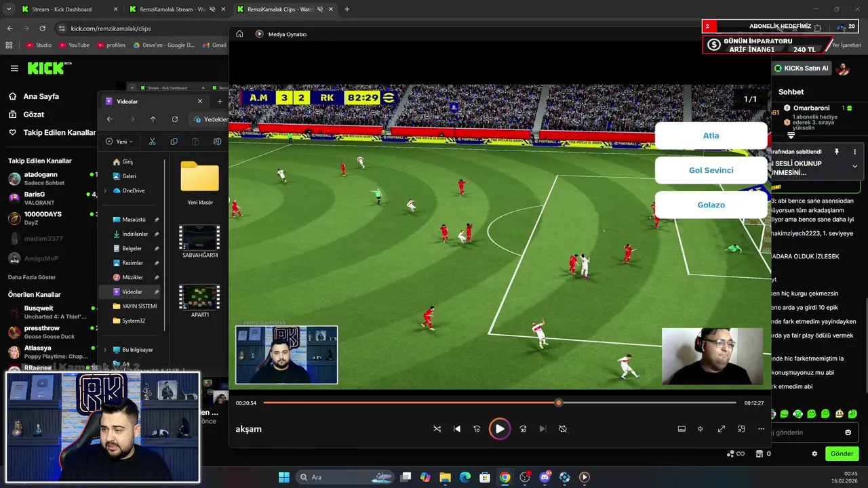Viewport: 868px width, 488px height.
Task: Skip forward 30 seconds
Action: (523, 429)
